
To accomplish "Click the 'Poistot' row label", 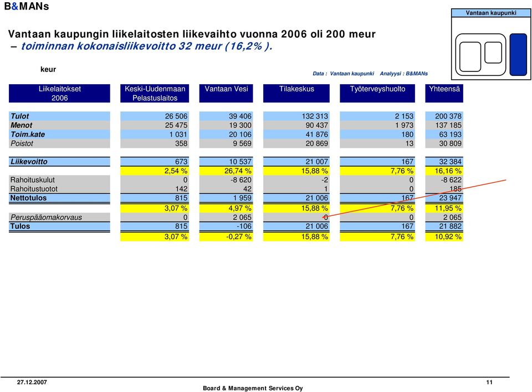I will coord(22,143).
